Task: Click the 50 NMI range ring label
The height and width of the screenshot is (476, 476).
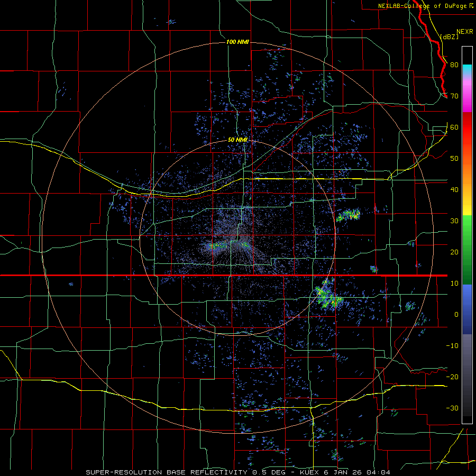Action: (237, 140)
